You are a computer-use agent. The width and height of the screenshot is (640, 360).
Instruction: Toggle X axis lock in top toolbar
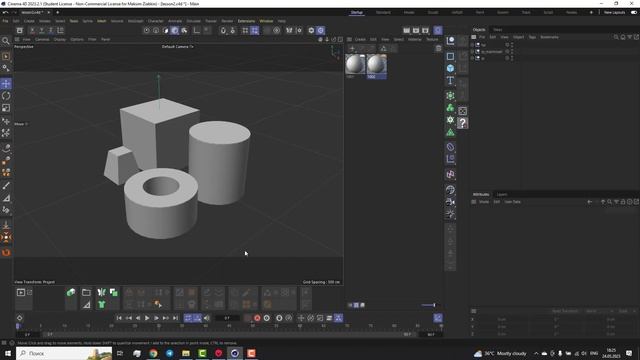pos(32,30)
